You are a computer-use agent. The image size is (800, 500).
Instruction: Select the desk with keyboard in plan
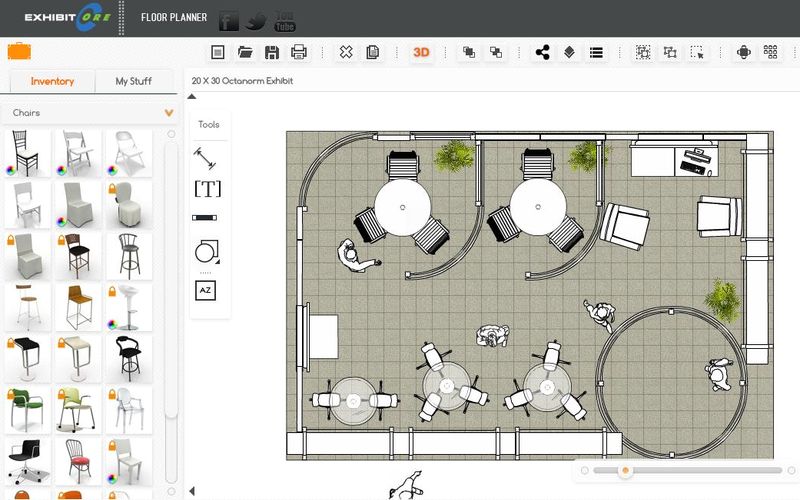[674, 159]
